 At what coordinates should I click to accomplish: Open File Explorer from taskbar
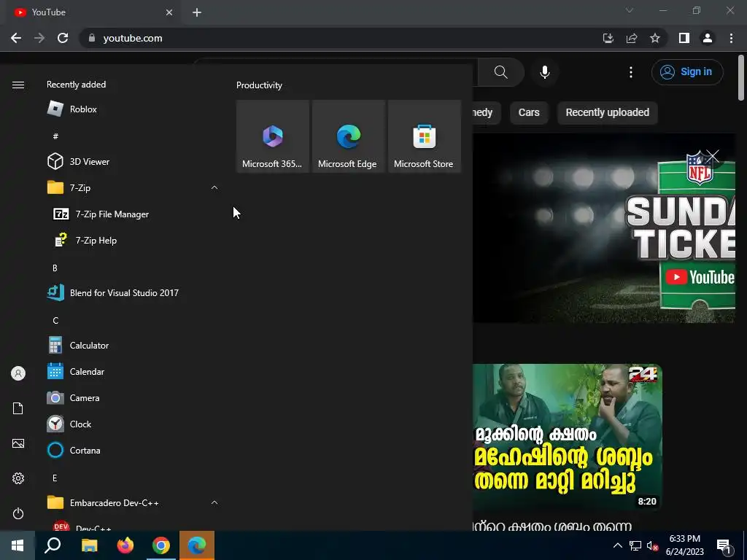coord(89,545)
